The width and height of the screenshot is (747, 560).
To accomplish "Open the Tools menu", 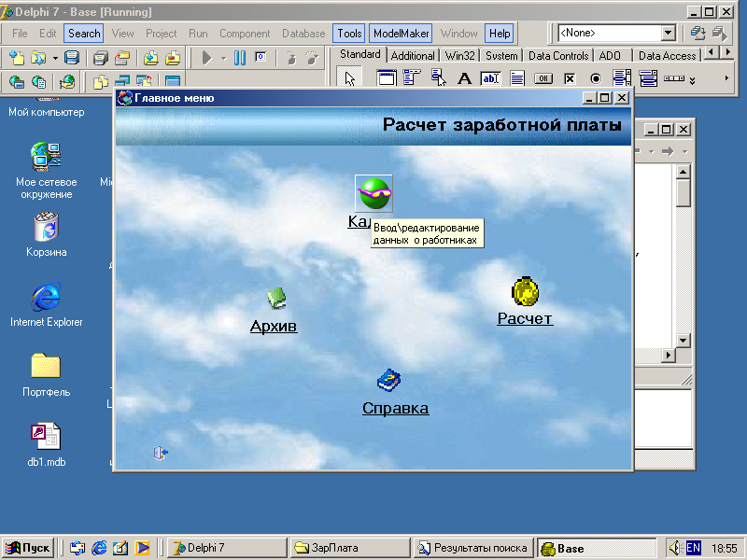I will [x=349, y=34].
